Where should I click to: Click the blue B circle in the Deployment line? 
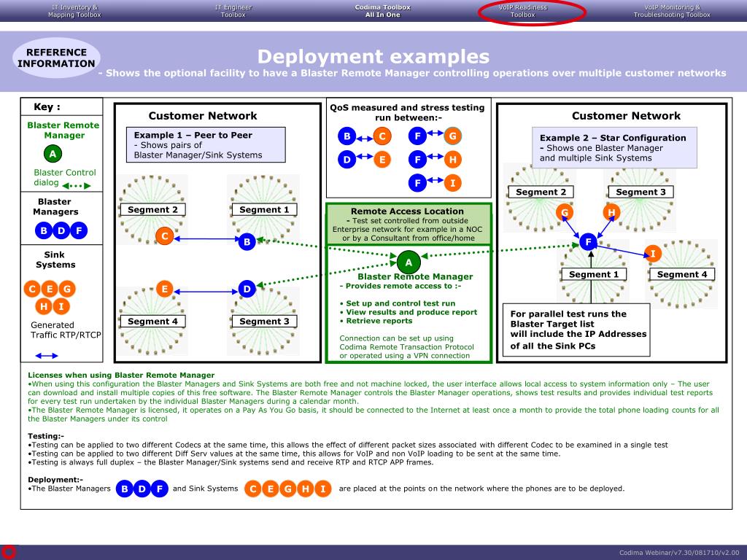pyautogui.click(x=125, y=489)
